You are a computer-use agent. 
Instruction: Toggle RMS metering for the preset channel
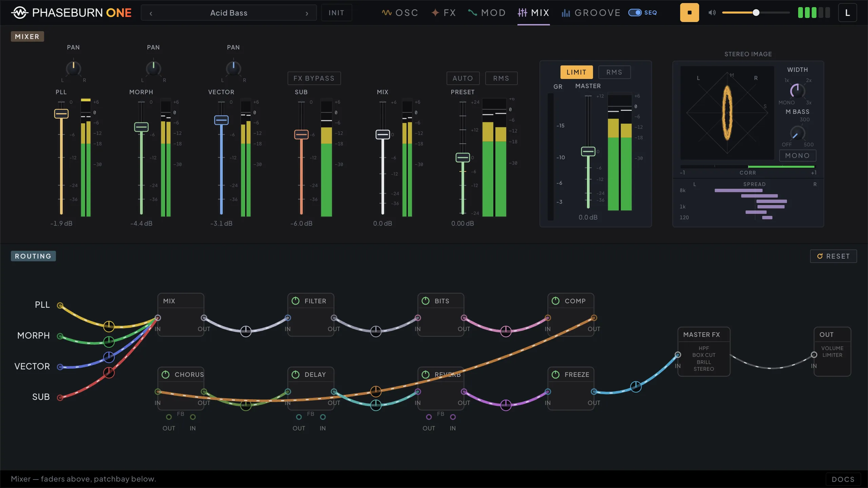[x=501, y=78]
